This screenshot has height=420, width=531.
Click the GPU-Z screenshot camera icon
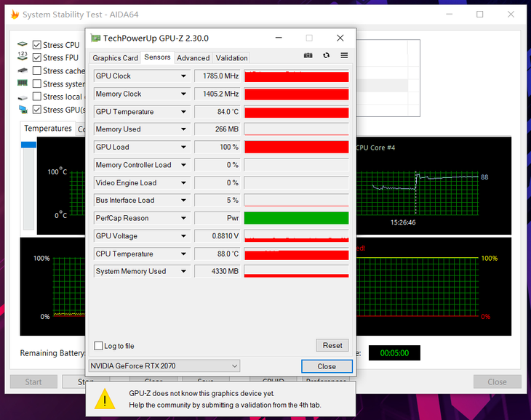pyautogui.click(x=308, y=56)
